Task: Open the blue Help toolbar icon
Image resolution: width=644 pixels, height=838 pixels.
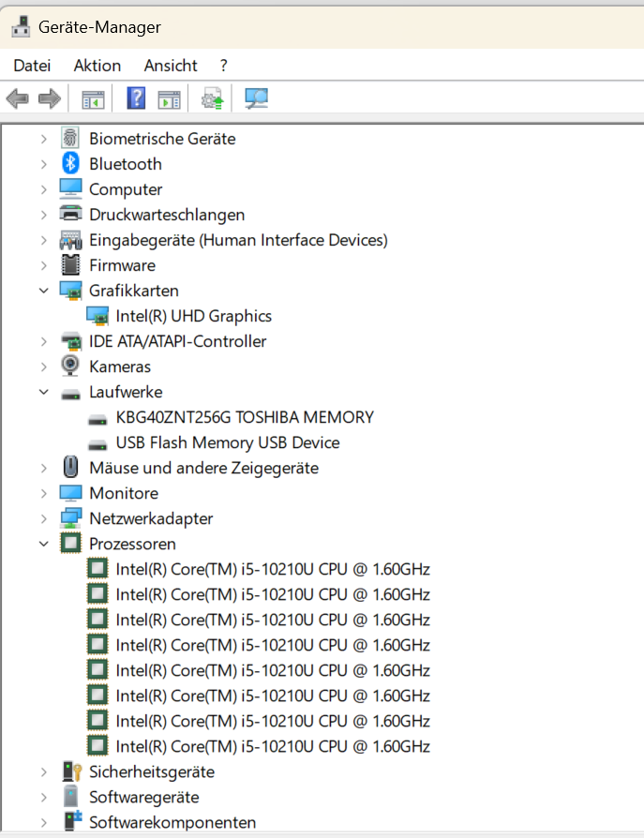Action: [x=136, y=98]
